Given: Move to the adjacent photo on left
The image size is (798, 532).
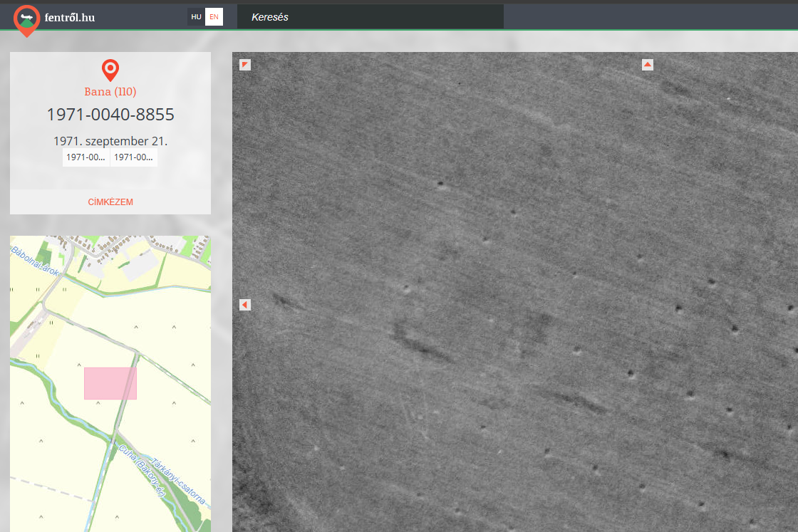Looking at the screenshot, I should tap(245, 305).
